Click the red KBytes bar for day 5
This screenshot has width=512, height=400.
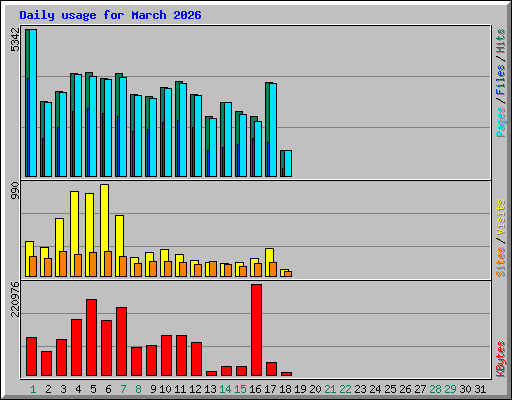(91, 338)
